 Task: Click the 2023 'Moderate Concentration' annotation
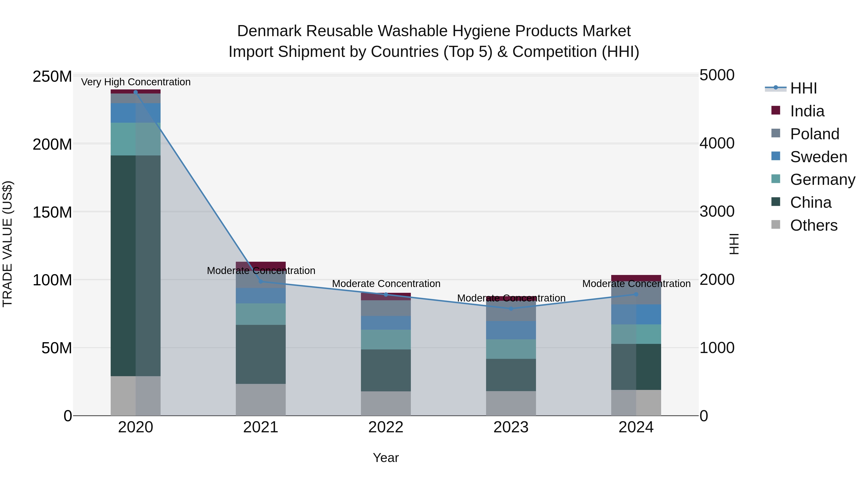click(x=511, y=298)
